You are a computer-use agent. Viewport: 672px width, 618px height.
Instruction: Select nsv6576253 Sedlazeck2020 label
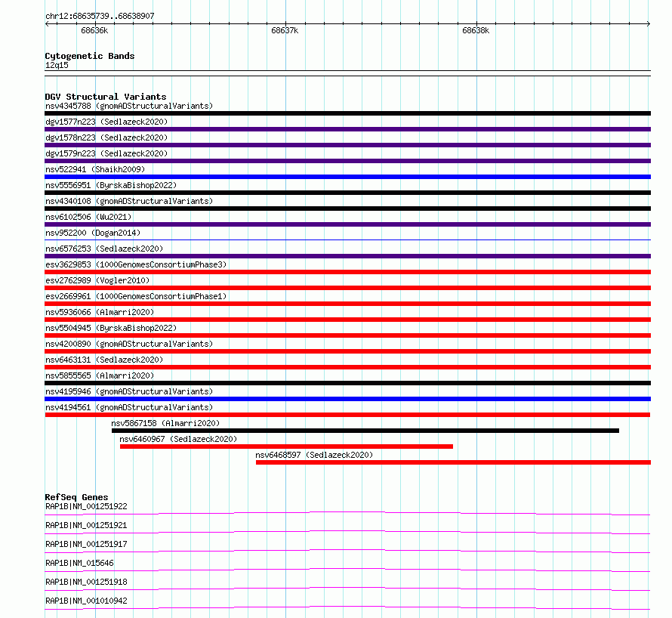click(x=104, y=249)
